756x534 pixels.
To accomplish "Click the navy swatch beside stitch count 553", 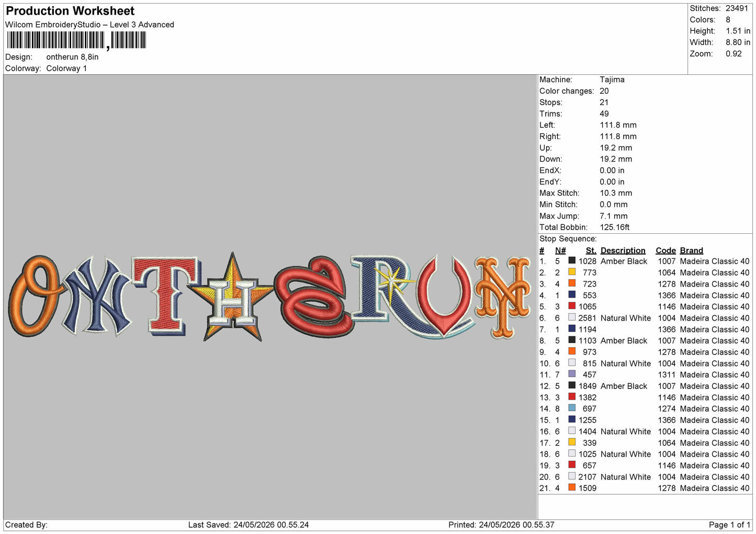I will click(x=572, y=294).
